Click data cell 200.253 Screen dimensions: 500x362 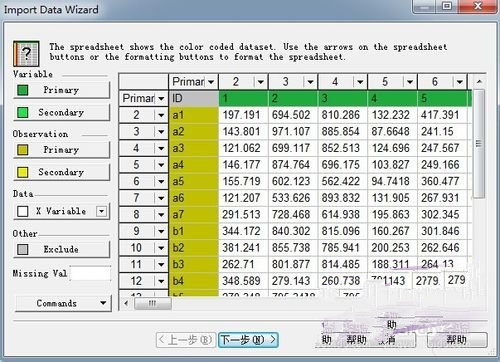click(x=392, y=248)
